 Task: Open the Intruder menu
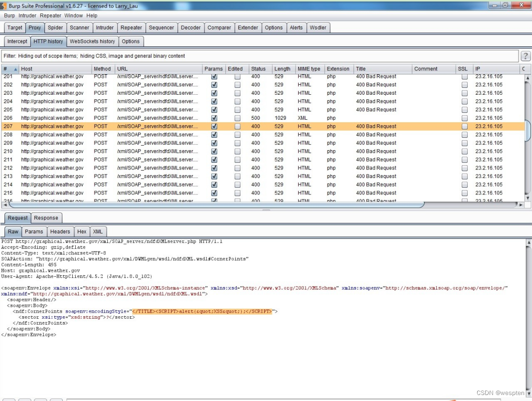coord(27,15)
